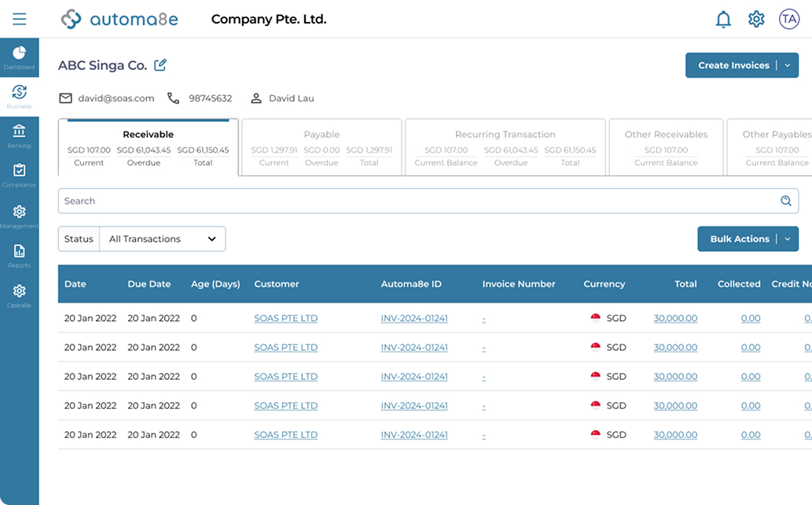The width and height of the screenshot is (812, 505).
Task: Sort by Total column header
Action: point(685,284)
